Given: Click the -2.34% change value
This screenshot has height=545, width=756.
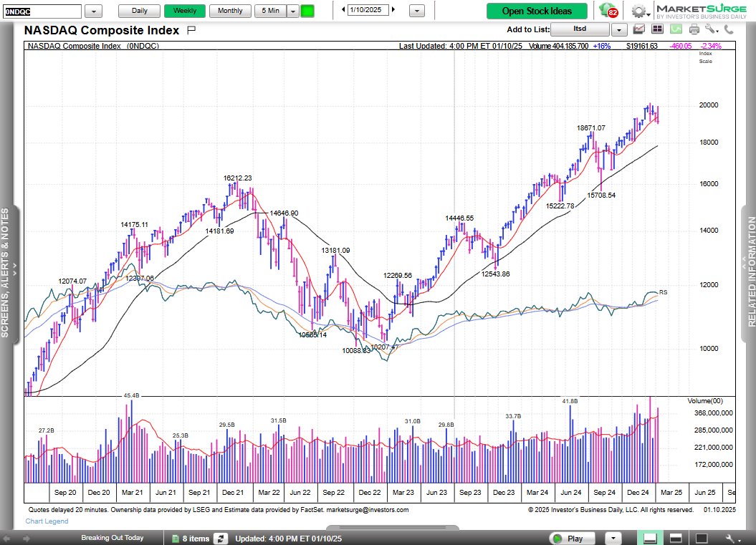Looking at the screenshot, I should (711, 46).
